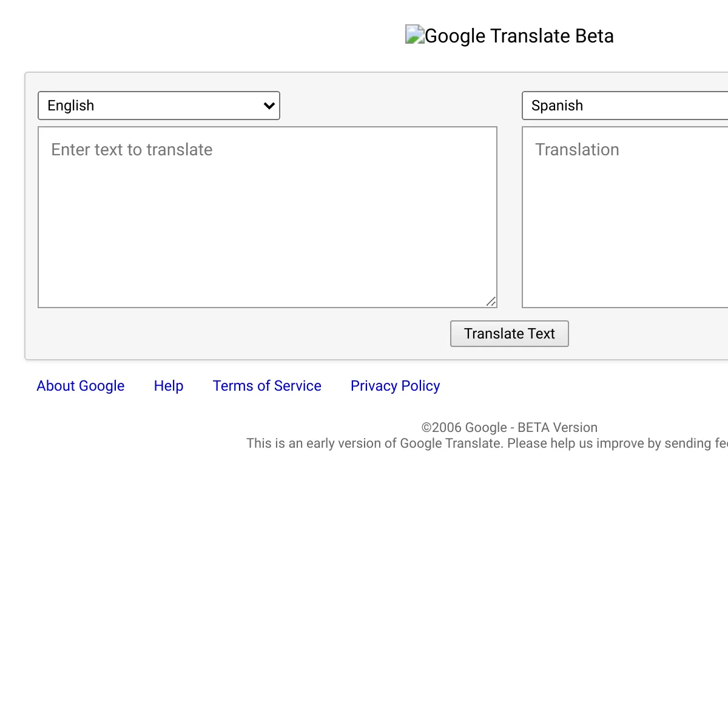Image resolution: width=728 pixels, height=728 pixels.
Task: Click the textarea resize handle
Action: click(493, 301)
